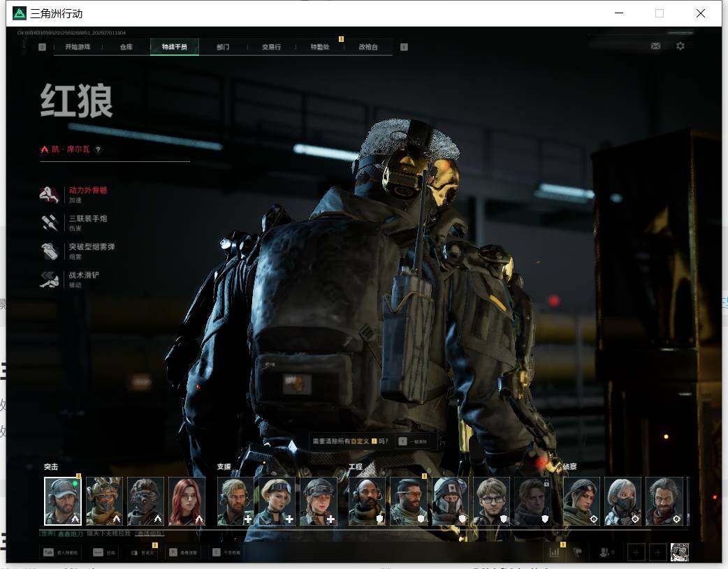
Task: Select the 三联装手炮 skill icon
Action: [x=50, y=223]
